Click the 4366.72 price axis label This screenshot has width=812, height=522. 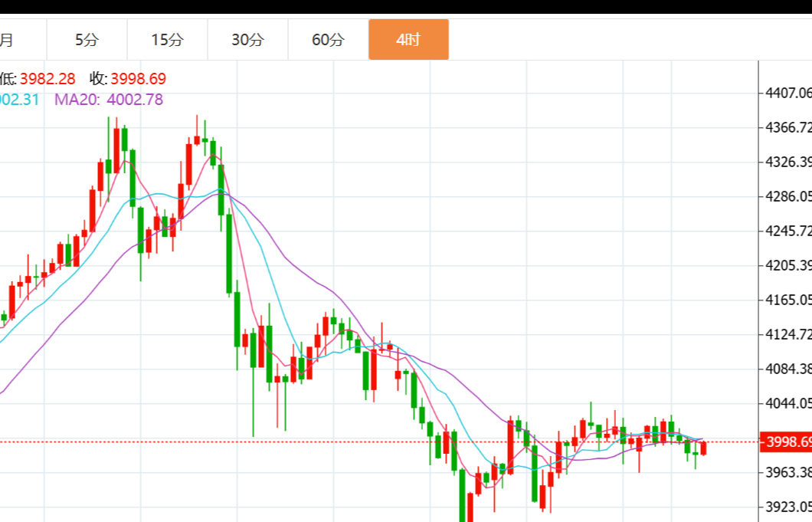click(788, 127)
